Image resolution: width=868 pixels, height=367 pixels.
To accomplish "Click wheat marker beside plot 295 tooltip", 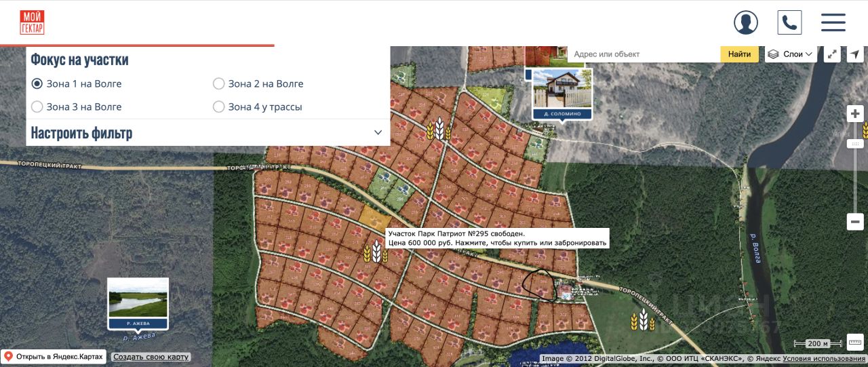I will click(376, 252).
